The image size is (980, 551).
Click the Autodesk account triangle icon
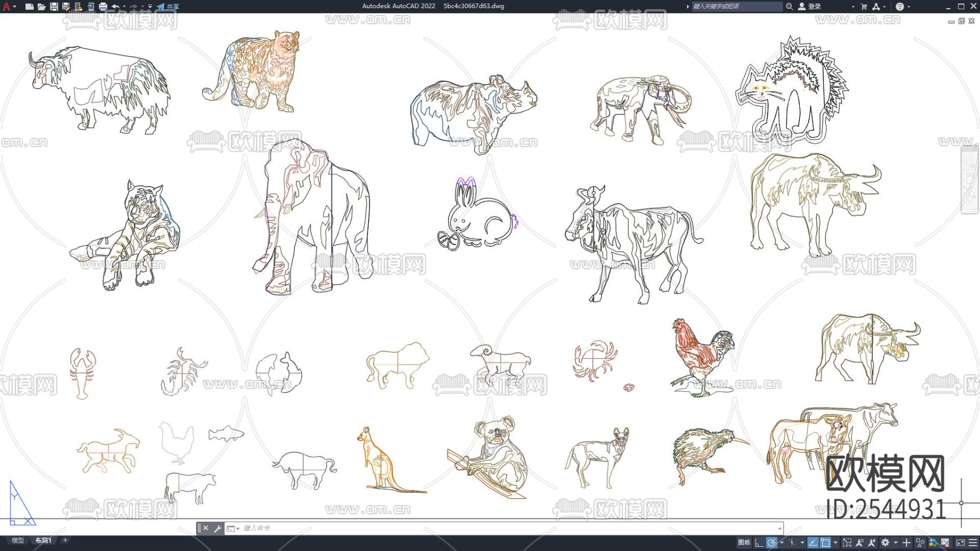876,7
